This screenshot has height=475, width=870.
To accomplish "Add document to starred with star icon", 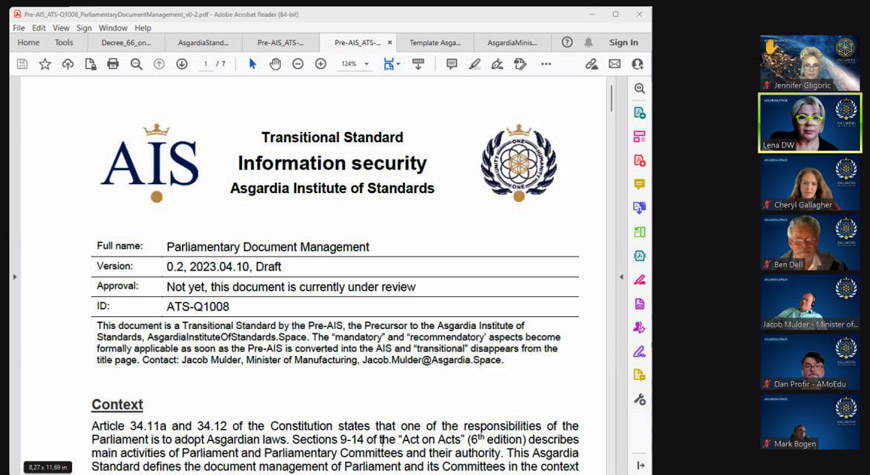I will coord(45,64).
